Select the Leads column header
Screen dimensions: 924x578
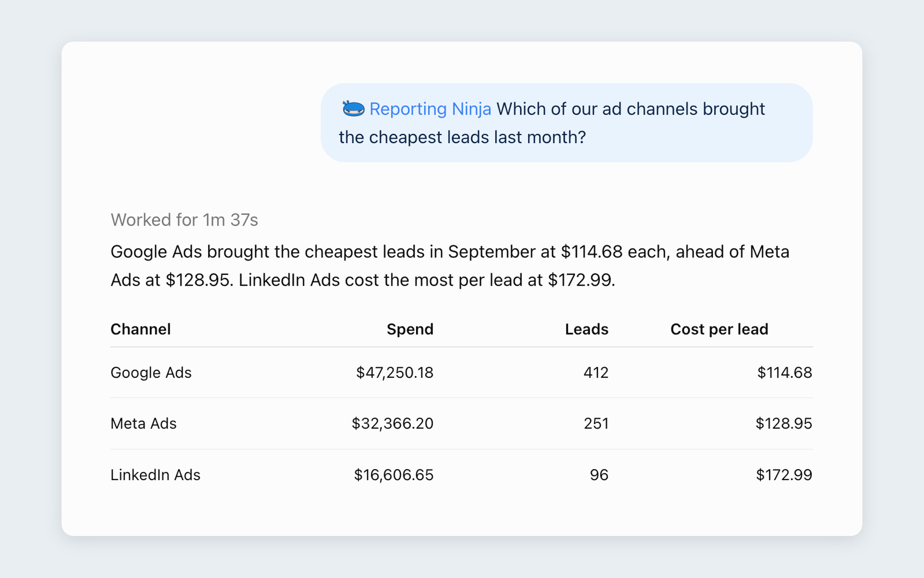pyautogui.click(x=587, y=329)
